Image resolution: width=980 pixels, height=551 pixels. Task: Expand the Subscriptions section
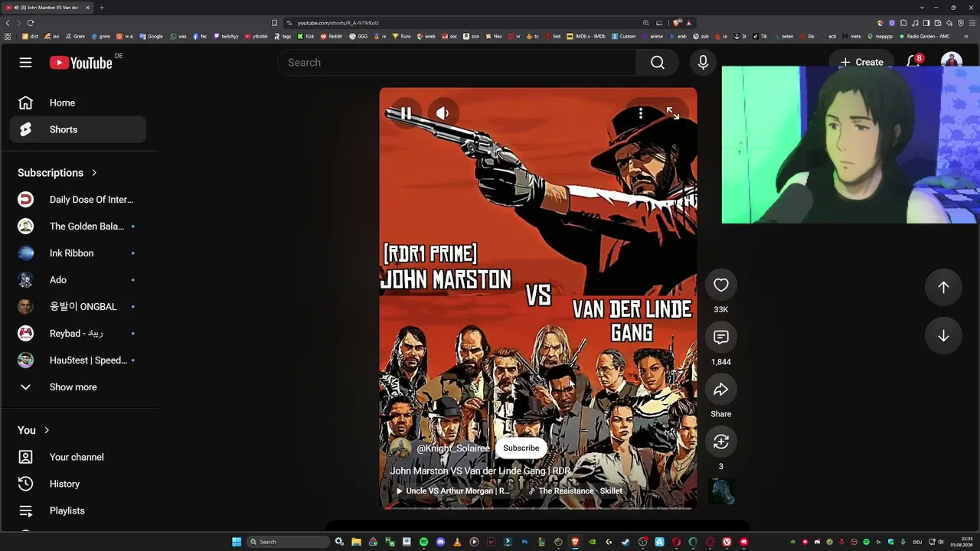click(57, 173)
